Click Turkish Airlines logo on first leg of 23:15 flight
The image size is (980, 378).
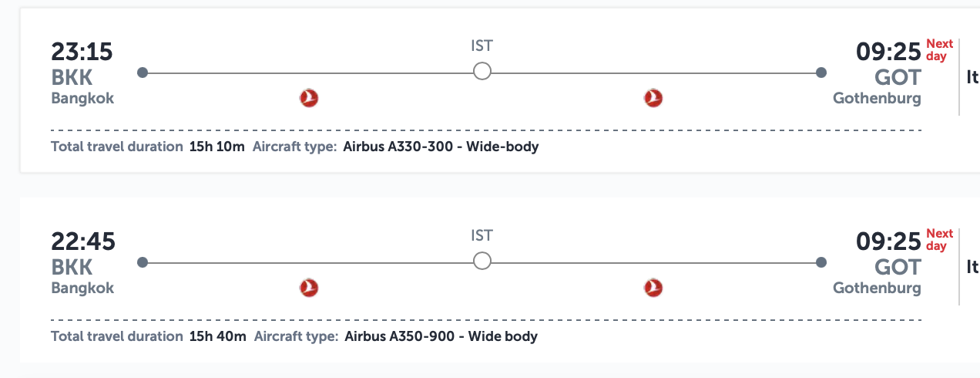coord(309,98)
